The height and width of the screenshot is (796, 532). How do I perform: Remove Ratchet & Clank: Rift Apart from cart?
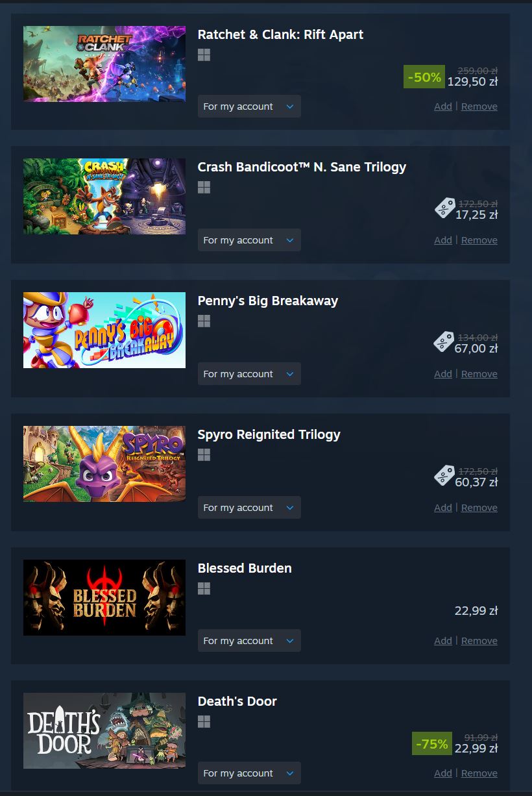pos(479,106)
